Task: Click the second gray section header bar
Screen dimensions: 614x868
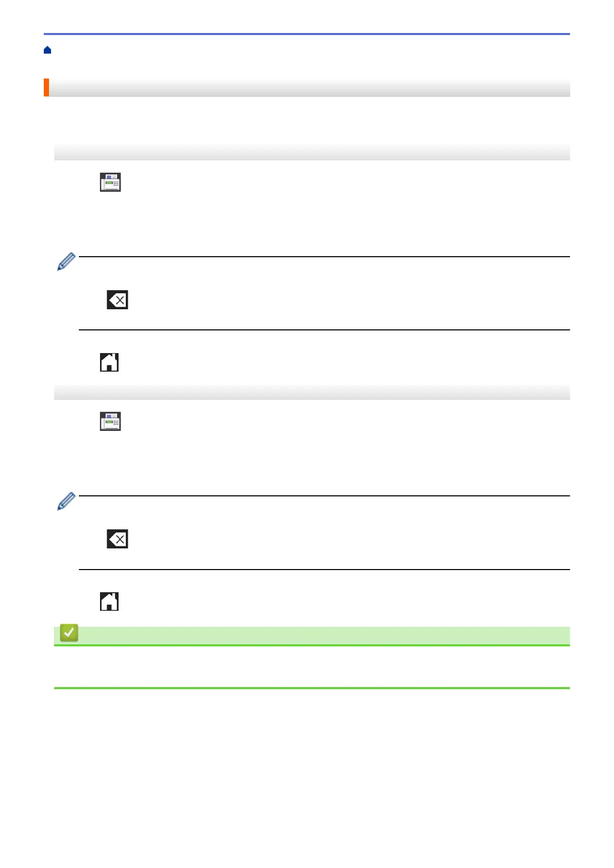Action: click(x=312, y=392)
